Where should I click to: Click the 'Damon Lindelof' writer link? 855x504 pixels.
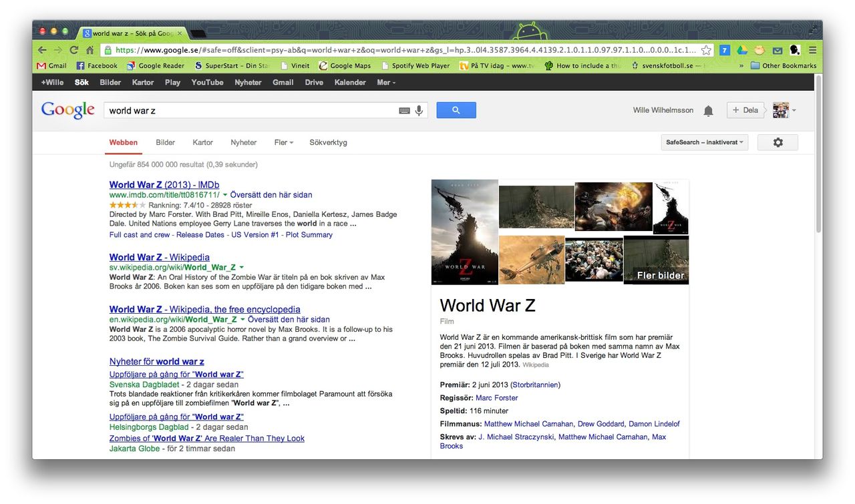pos(655,424)
